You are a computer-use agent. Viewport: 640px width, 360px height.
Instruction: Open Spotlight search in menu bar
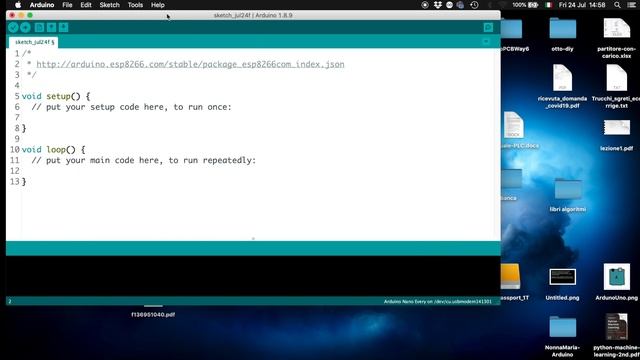click(x=617, y=5)
